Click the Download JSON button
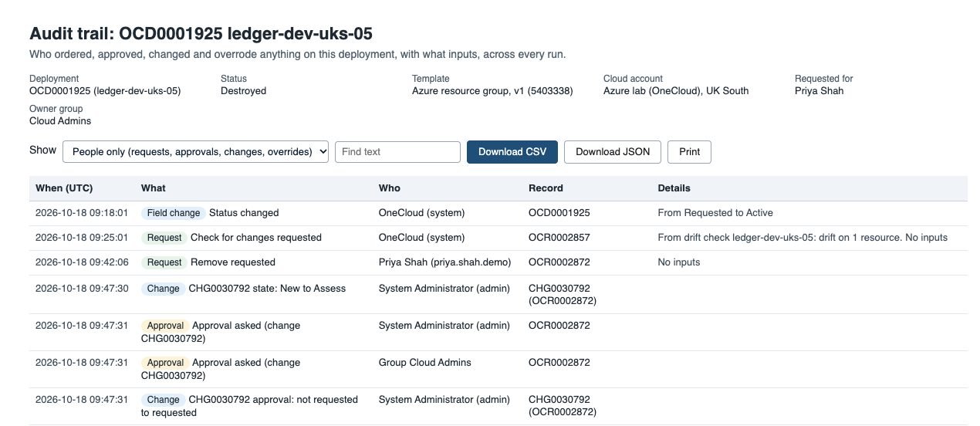980x426 pixels. [613, 152]
